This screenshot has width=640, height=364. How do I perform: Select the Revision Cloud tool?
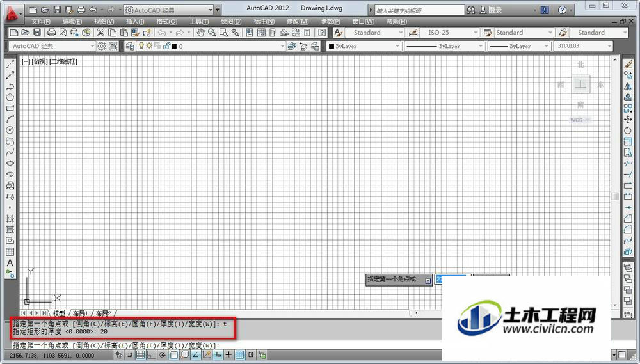[x=10, y=141]
